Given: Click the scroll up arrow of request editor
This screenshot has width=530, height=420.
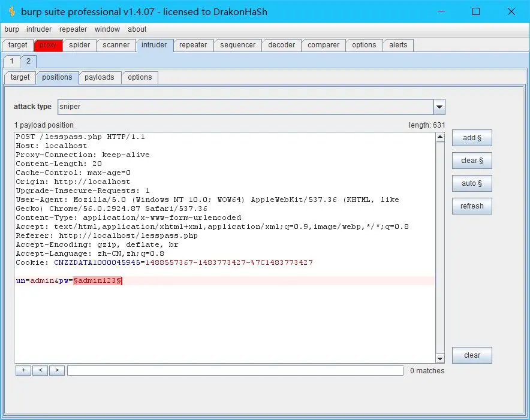Looking at the screenshot, I should (x=439, y=137).
